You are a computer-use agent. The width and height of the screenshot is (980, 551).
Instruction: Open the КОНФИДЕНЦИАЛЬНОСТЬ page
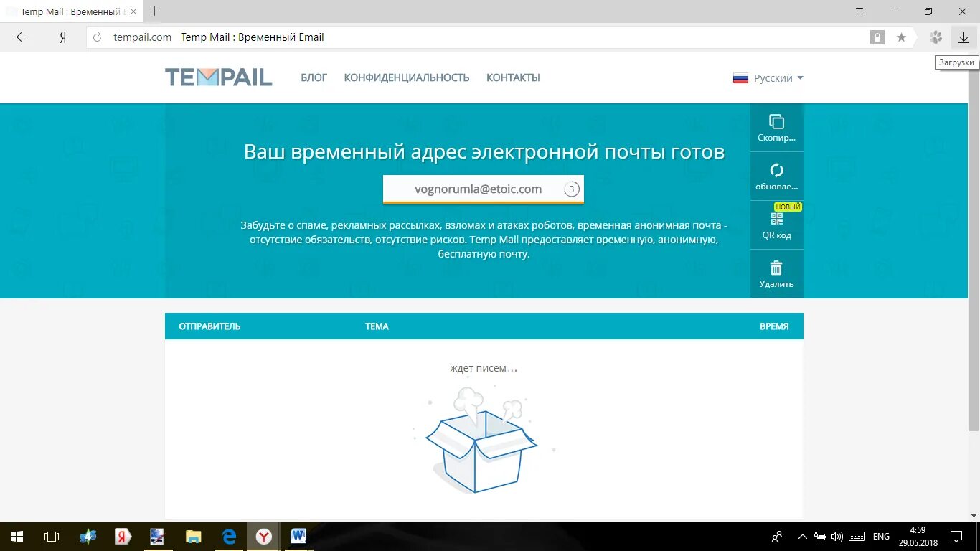pos(407,77)
